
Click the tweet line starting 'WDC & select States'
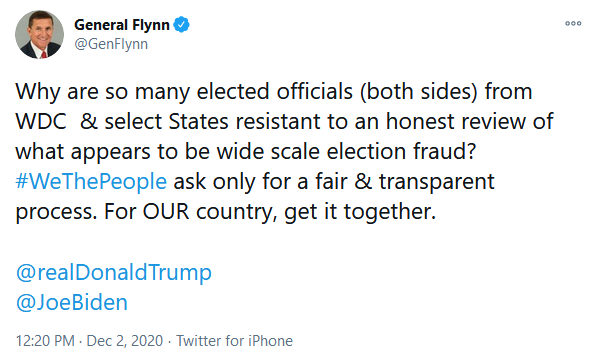pyautogui.click(x=284, y=122)
